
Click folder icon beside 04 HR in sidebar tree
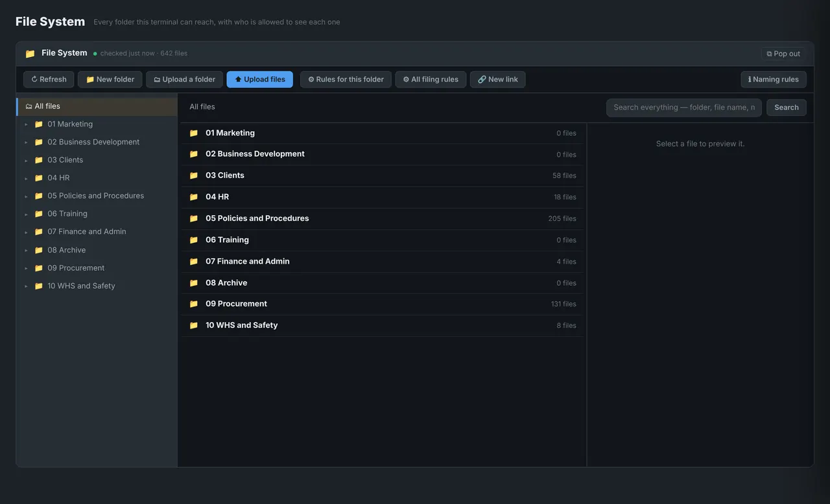coord(39,178)
